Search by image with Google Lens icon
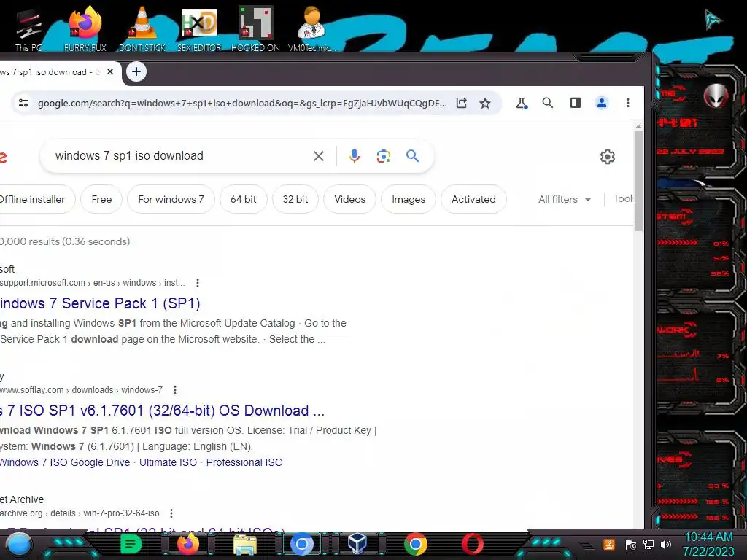Viewport: 747px width, 560px height. [384, 156]
